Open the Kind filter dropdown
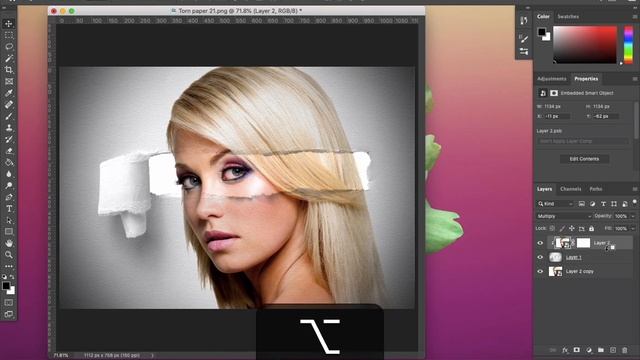Screen dimensions: 640x360 pyautogui.click(x=556, y=204)
